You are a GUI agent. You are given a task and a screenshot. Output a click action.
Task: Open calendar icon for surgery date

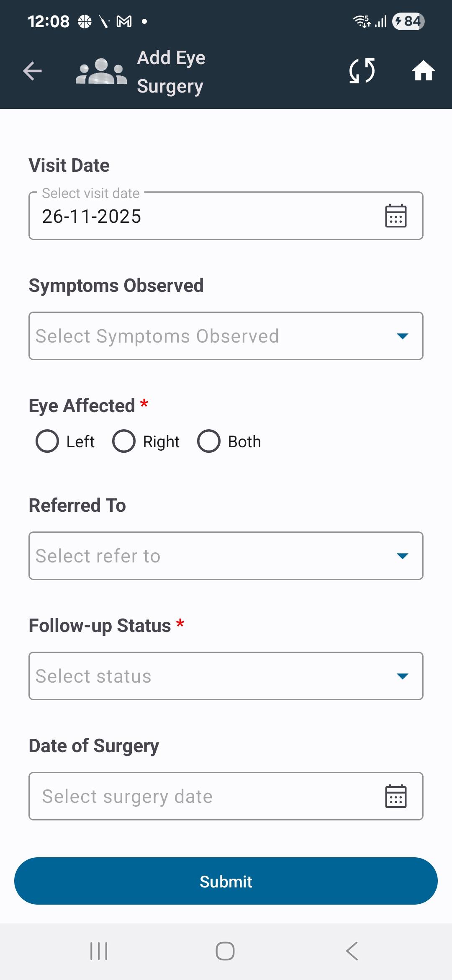395,796
